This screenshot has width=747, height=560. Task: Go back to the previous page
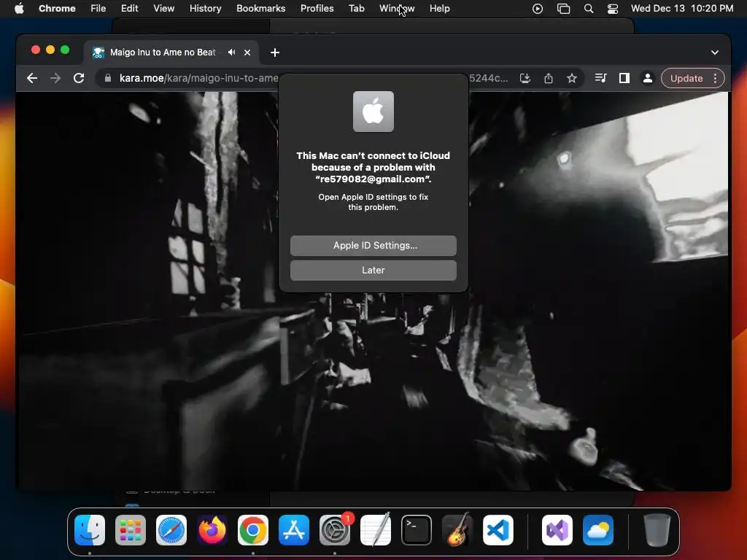pos(32,78)
